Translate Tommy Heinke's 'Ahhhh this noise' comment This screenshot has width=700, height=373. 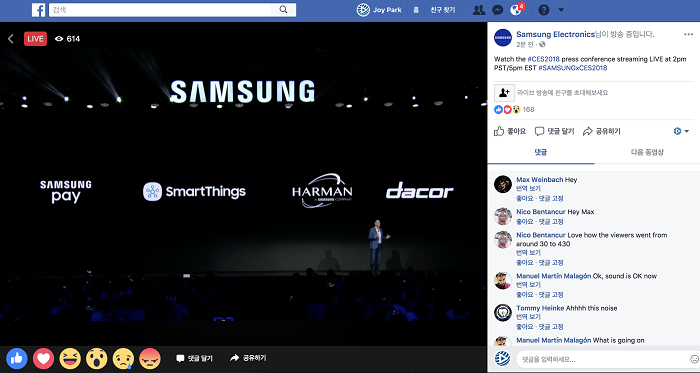[x=528, y=317]
